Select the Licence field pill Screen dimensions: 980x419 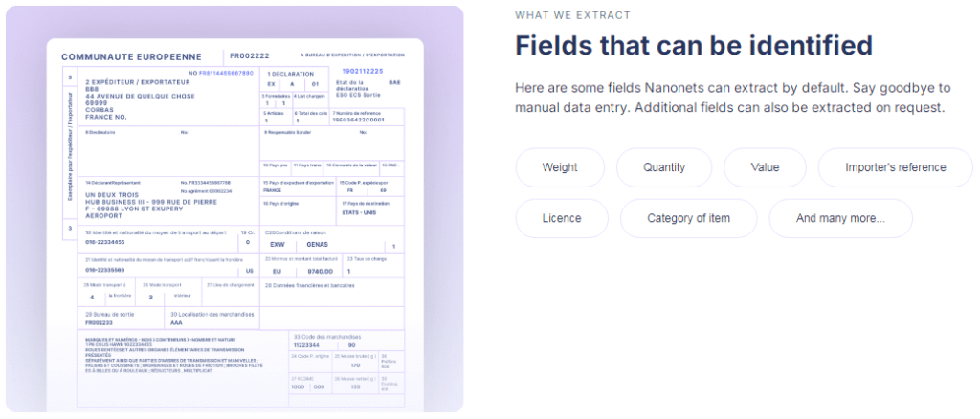coord(562,218)
